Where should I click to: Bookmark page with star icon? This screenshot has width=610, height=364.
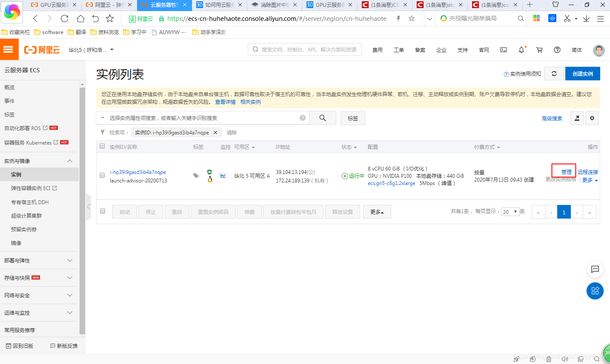[110, 18]
